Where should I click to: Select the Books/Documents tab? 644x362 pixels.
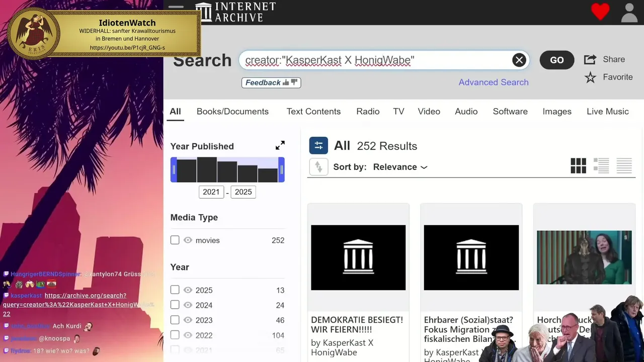(232, 112)
